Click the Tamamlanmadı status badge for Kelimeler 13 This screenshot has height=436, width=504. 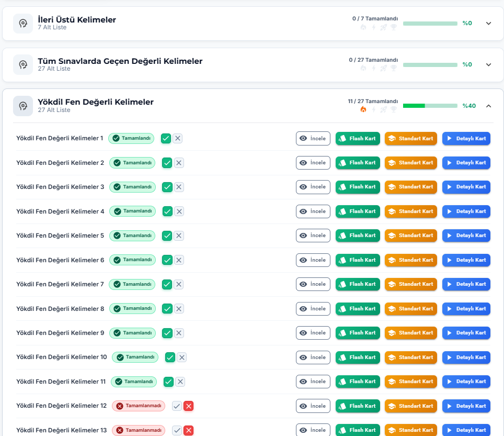(x=139, y=430)
